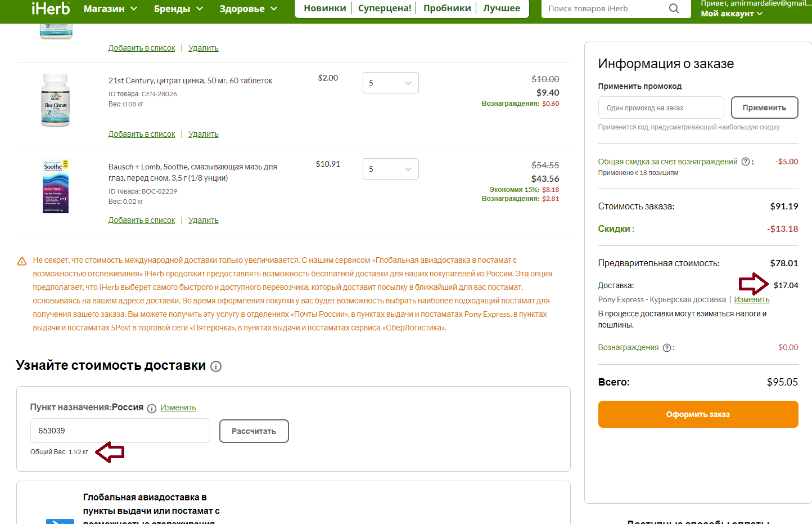
Task: Click info icon next to Вознаграждения
Action: pos(667,348)
